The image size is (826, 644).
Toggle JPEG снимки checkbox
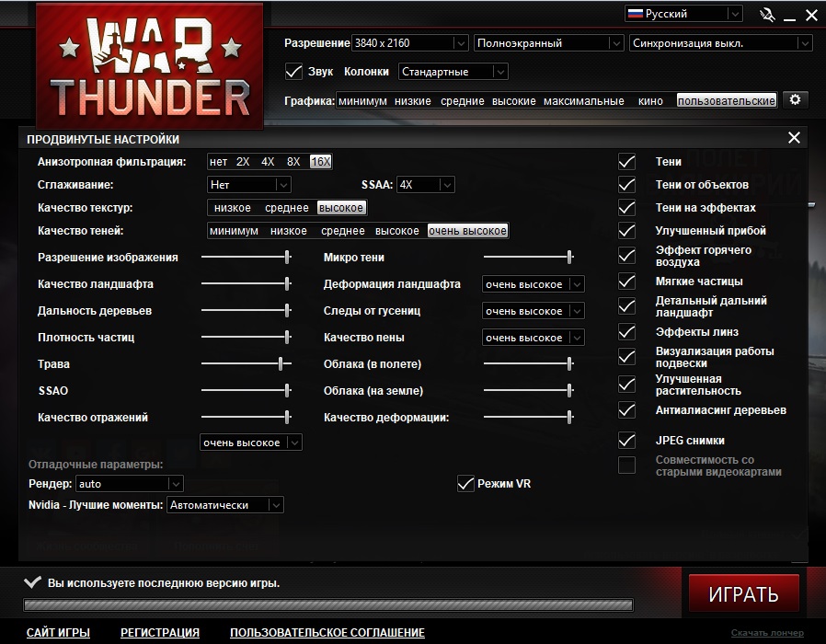[x=626, y=440]
